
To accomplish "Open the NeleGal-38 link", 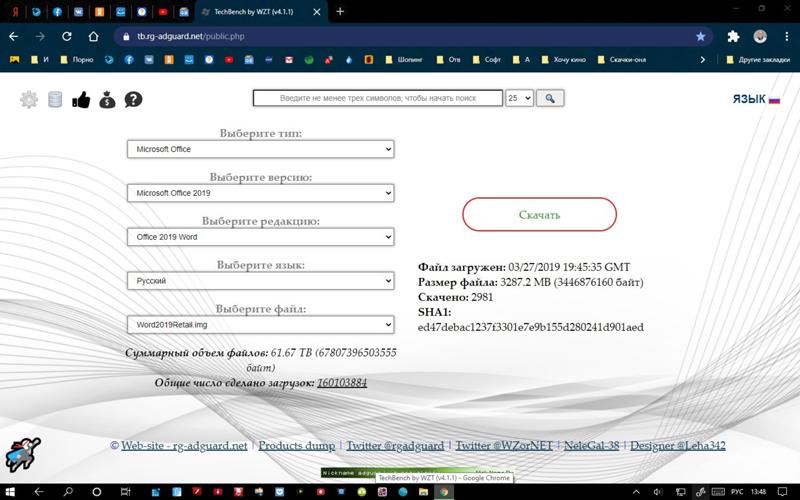I will (591, 445).
